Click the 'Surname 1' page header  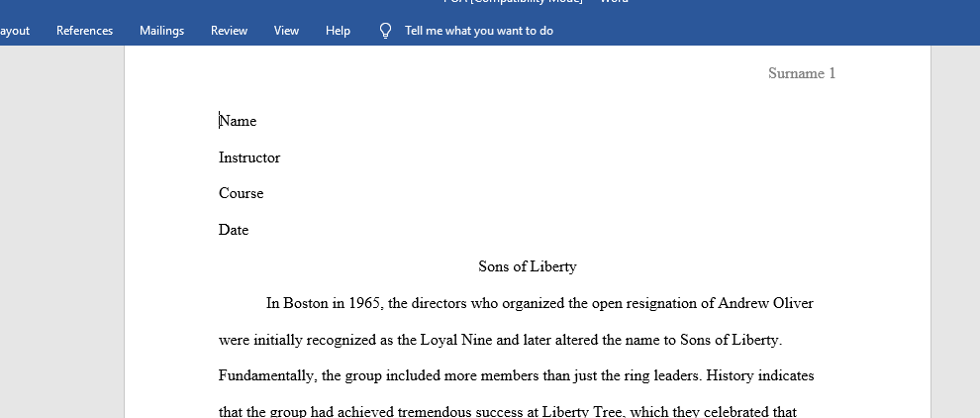(801, 73)
